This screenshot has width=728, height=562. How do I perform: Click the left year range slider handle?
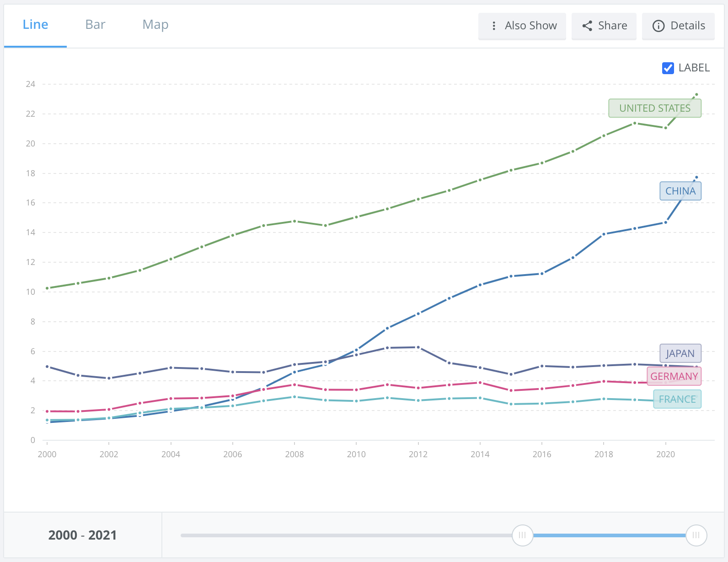522,535
